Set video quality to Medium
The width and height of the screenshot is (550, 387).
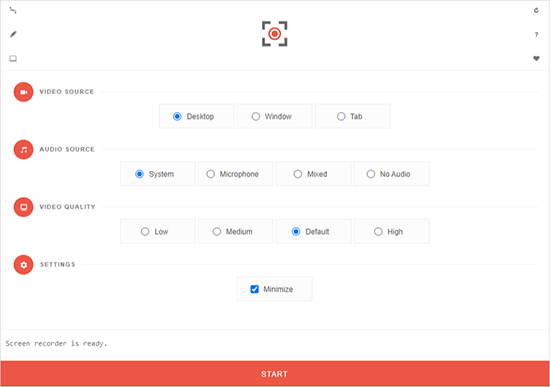235,231
